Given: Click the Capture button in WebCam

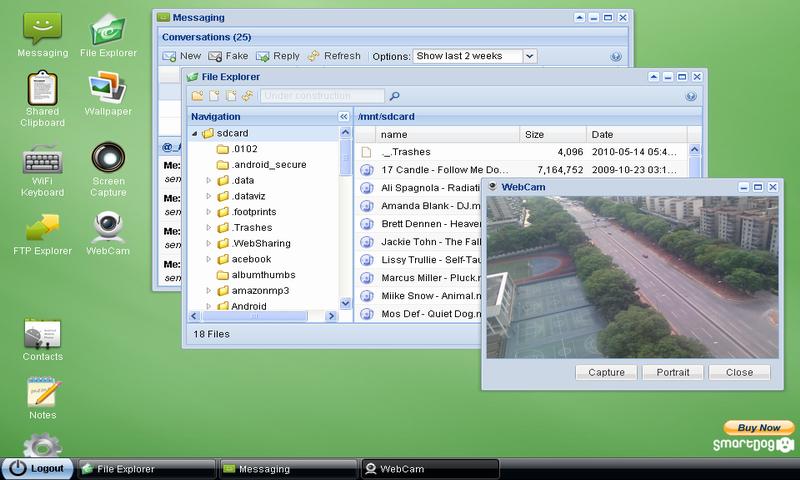Looking at the screenshot, I should pyautogui.click(x=607, y=372).
